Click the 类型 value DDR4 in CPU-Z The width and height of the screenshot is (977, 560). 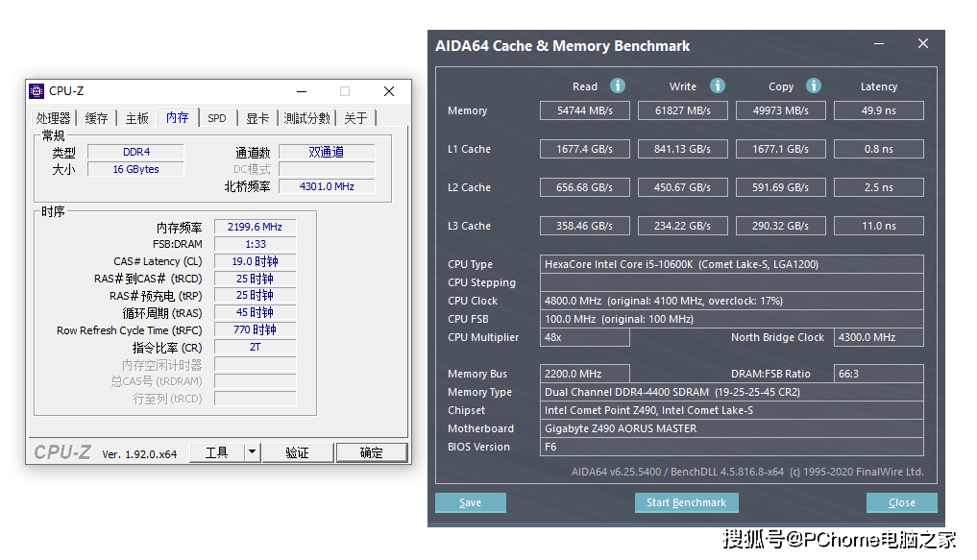click(135, 152)
